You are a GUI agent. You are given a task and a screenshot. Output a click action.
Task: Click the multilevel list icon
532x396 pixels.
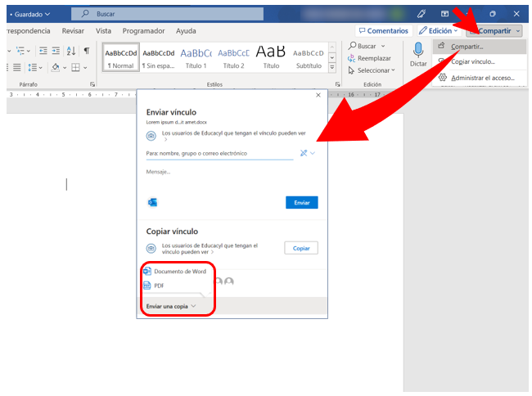[x=20, y=51]
